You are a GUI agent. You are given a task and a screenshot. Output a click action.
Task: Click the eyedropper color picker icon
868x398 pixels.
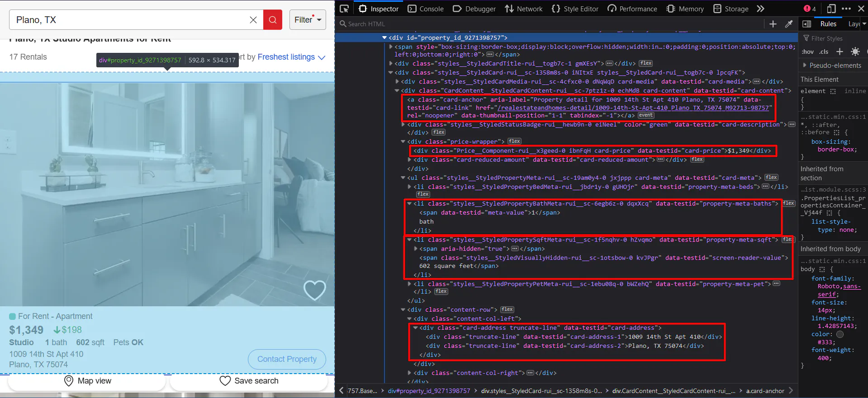coord(789,24)
